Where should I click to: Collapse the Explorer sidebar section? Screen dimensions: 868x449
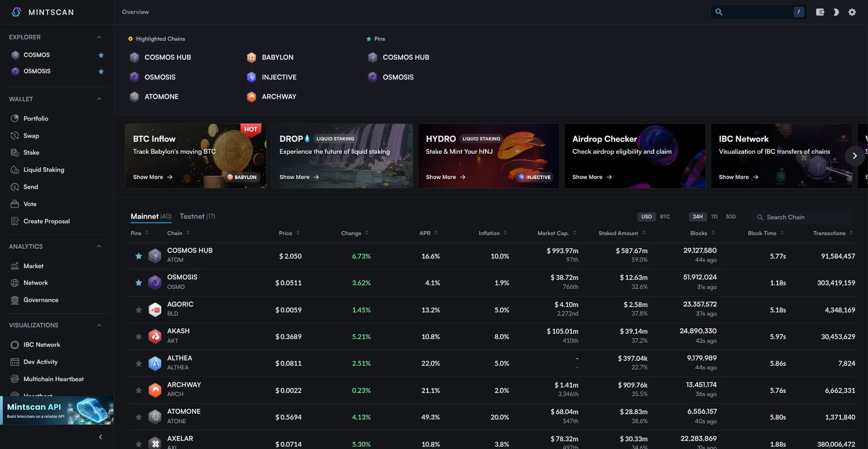pos(99,37)
